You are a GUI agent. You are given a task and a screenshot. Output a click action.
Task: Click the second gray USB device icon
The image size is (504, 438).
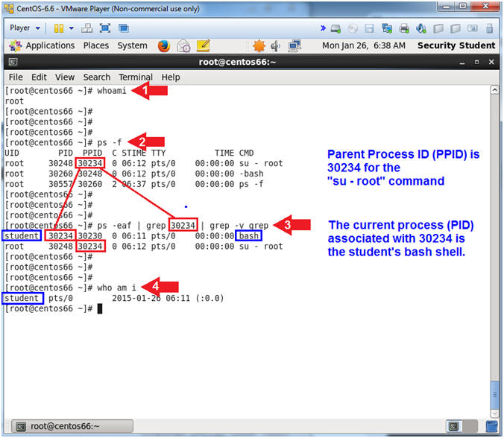tap(455, 28)
